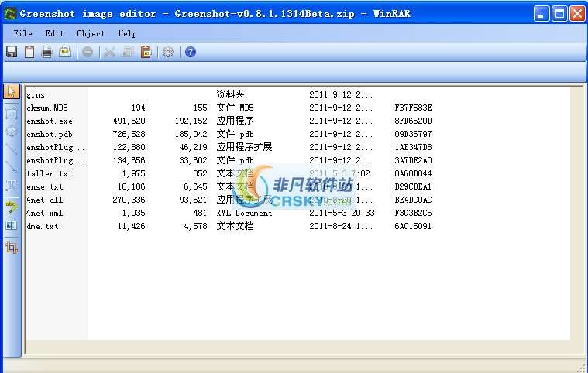This screenshot has width=588, height=373.
Task: Click the size value '11,426'
Action: [x=131, y=226]
